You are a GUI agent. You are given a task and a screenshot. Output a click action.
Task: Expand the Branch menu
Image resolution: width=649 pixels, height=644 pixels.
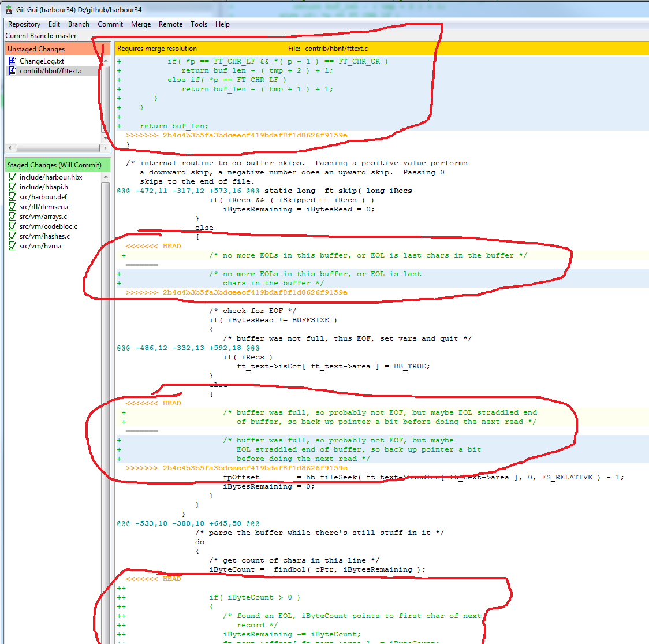(79, 24)
